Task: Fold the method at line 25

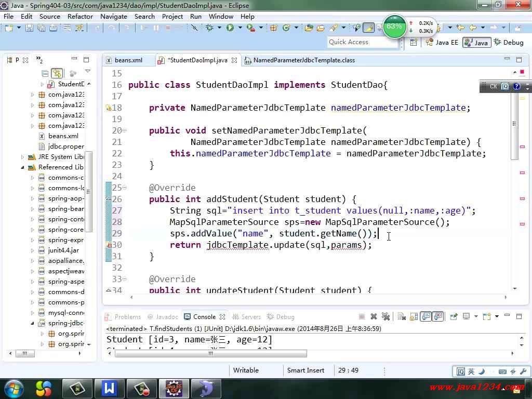Action: 125,187
